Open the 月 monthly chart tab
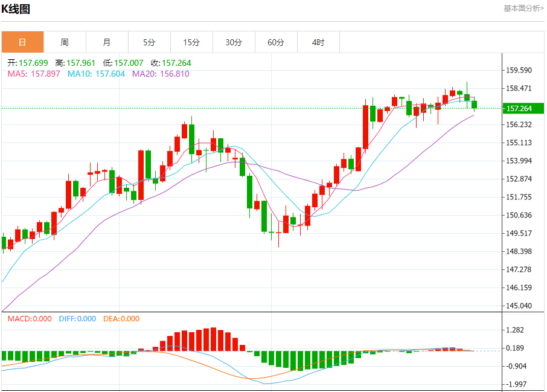The image size is (547, 392). (x=107, y=42)
